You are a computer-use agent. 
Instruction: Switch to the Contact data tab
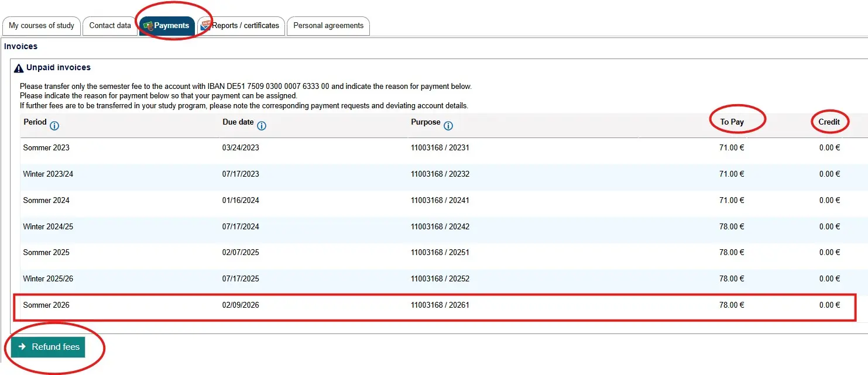[x=110, y=26]
